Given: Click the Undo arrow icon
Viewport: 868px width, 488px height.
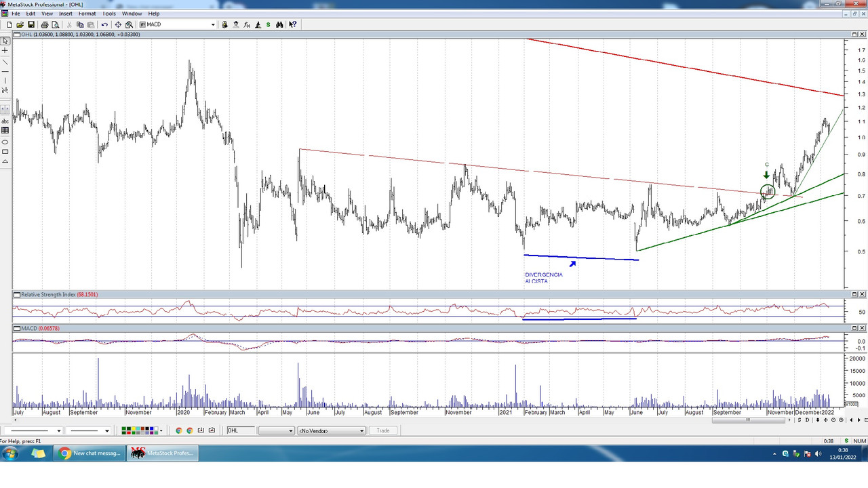Looking at the screenshot, I should [x=104, y=24].
